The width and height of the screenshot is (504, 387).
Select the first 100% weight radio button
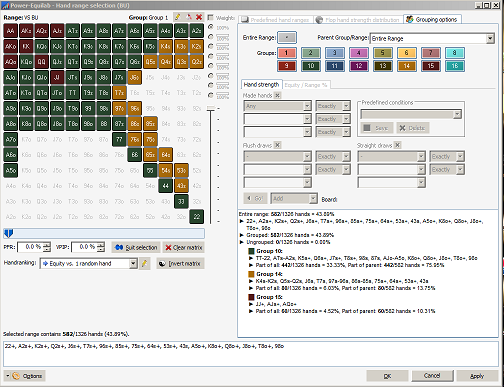(211, 27)
